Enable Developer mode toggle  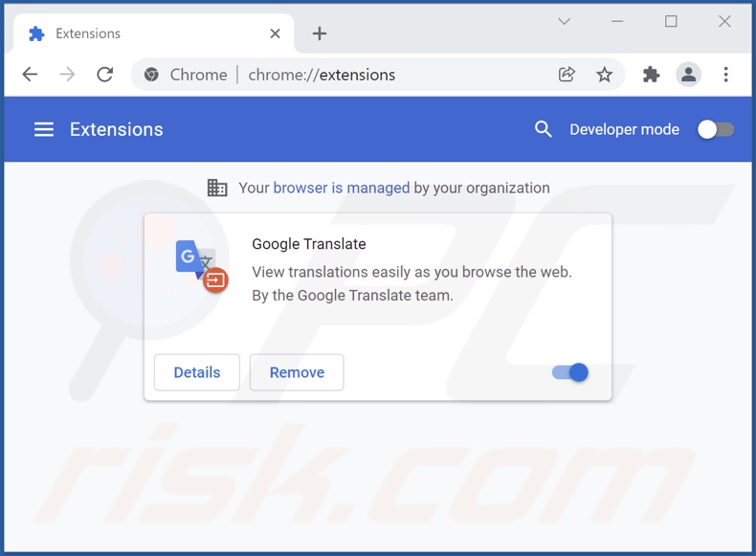(x=716, y=129)
